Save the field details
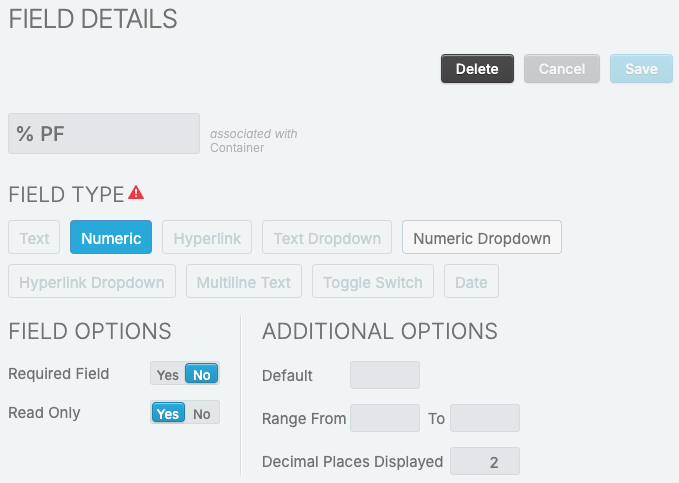The width and height of the screenshot is (679, 483). coord(641,69)
